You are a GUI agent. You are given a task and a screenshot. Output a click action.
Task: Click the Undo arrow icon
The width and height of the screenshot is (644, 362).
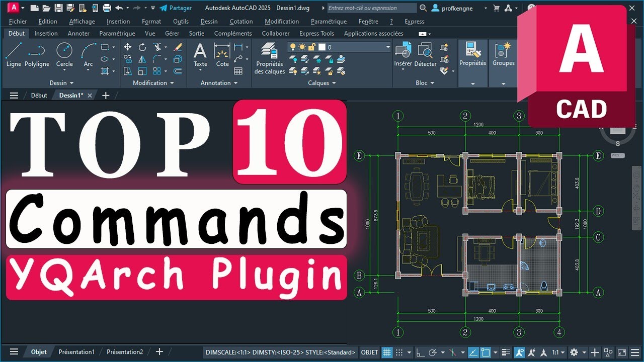click(x=119, y=8)
